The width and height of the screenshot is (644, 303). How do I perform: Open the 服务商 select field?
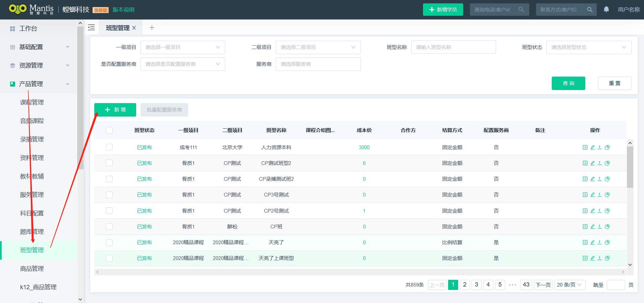[318, 64]
